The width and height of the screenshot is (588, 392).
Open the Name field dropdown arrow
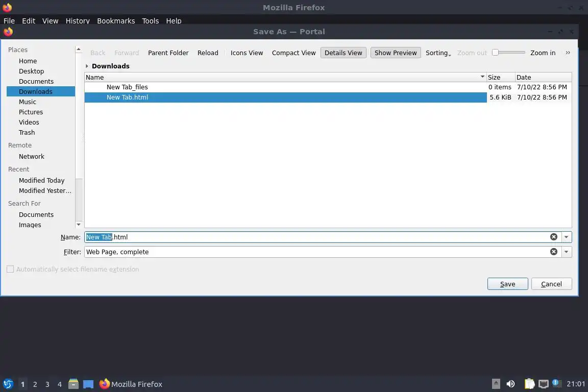tap(566, 237)
